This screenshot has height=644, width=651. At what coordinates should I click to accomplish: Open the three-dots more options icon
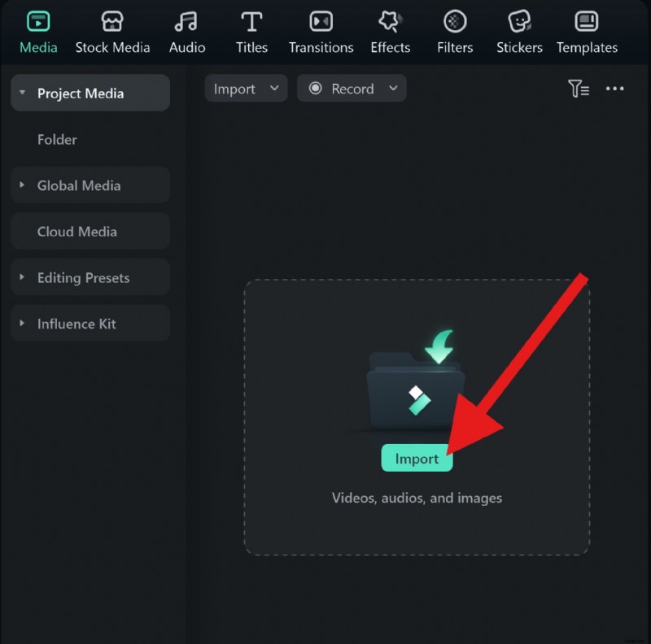tap(614, 89)
